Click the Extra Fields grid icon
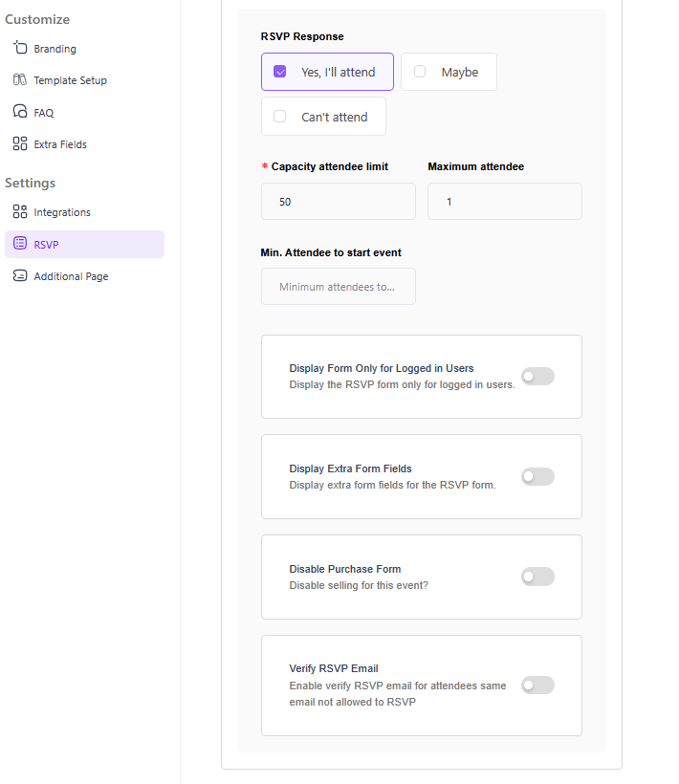The height and width of the screenshot is (784, 679). (x=19, y=144)
